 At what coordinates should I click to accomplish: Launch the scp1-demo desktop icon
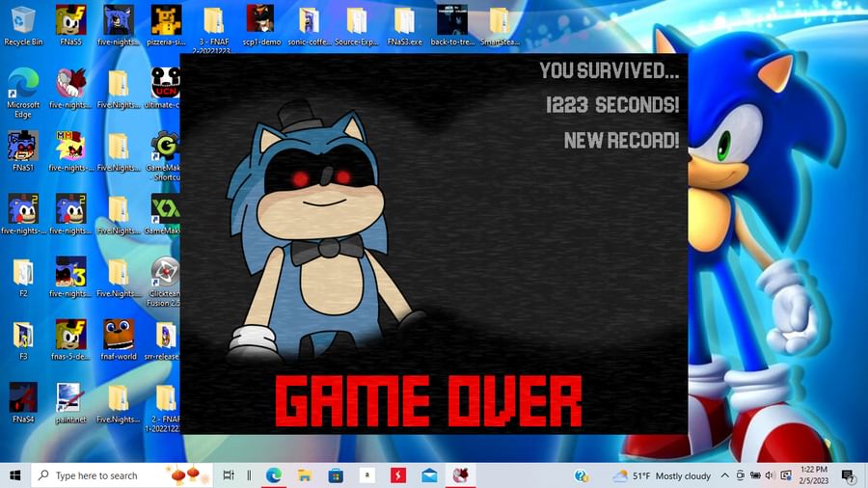pos(261,25)
